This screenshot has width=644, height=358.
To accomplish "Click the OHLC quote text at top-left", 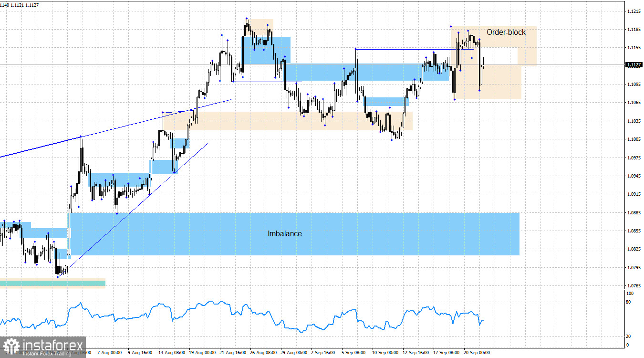I will (x=20, y=5).
